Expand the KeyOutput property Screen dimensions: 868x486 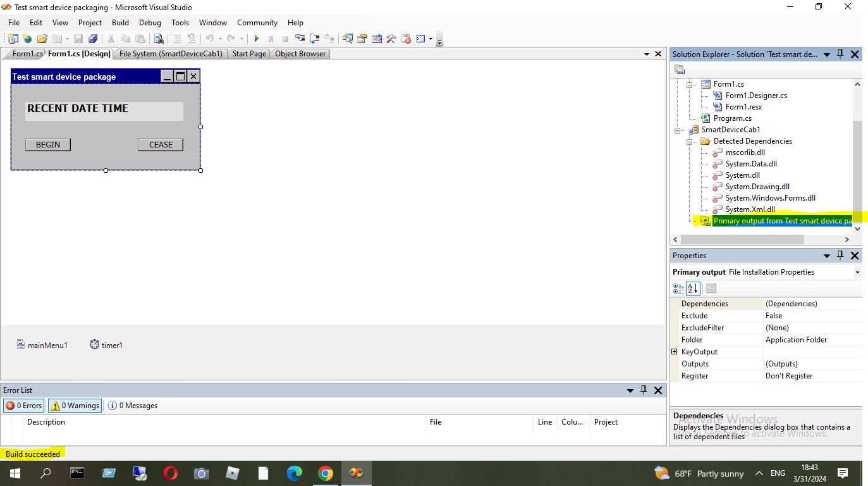pyautogui.click(x=675, y=352)
